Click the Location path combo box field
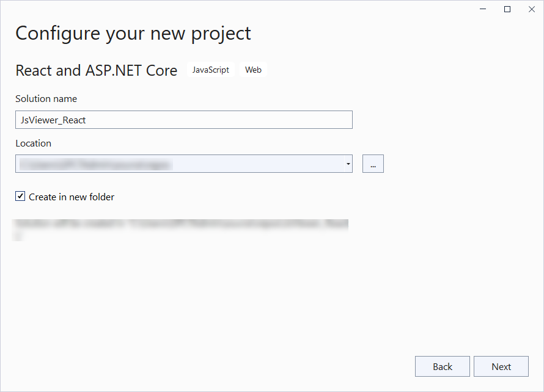The image size is (544, 392). pyautogui.click(x=184, y=164)
